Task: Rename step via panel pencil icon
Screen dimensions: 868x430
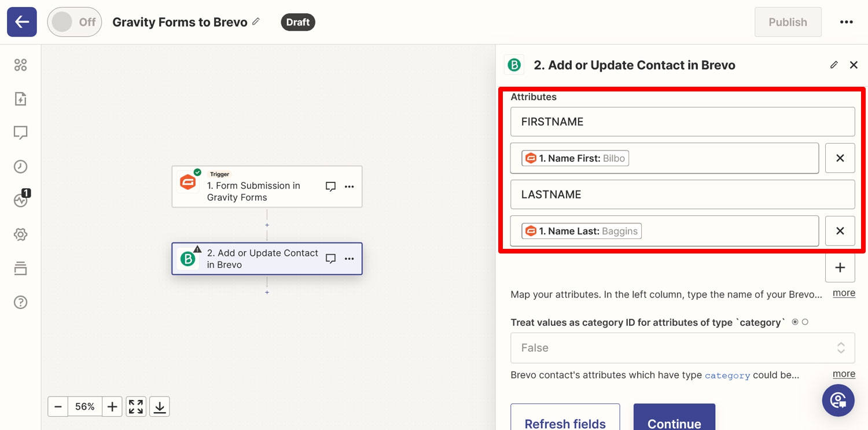Action: [834, 65]
